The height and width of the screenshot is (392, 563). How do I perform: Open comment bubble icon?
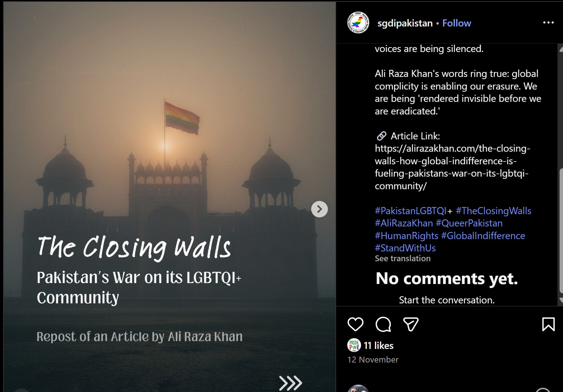point(383,324)
